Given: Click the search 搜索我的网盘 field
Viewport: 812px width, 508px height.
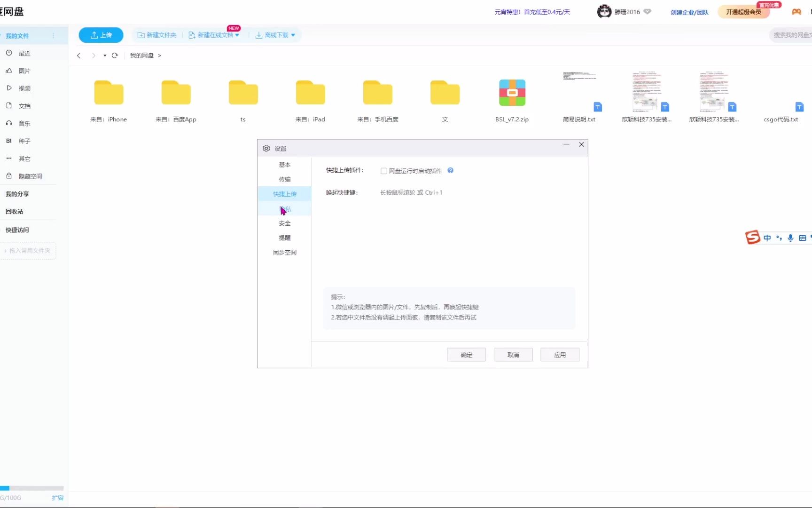Looking at the screenshot, I should [791, 35].
